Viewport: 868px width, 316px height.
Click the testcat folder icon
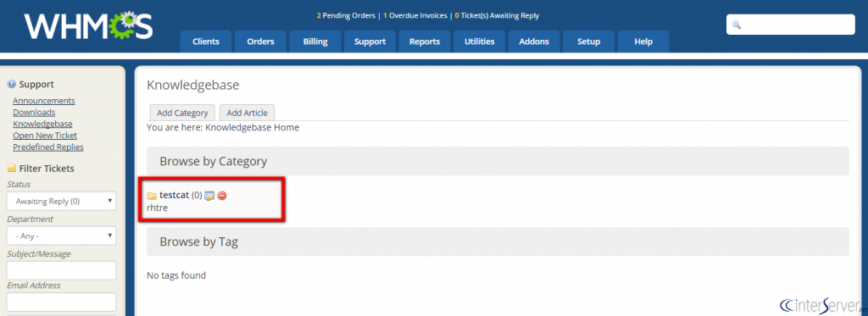152,196
